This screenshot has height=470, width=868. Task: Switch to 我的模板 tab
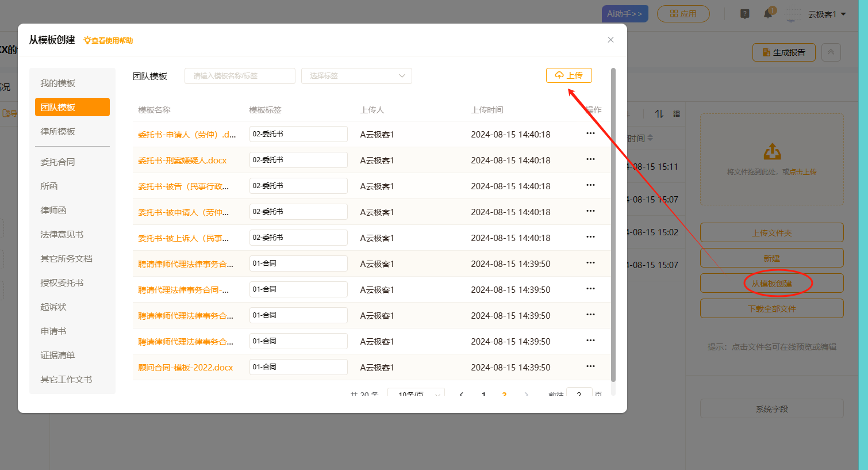(58, 83)
